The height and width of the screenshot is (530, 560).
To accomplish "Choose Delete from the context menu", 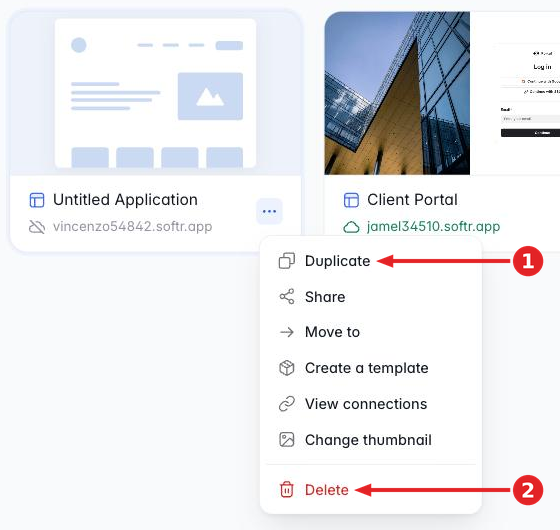I will click(371, 490).
